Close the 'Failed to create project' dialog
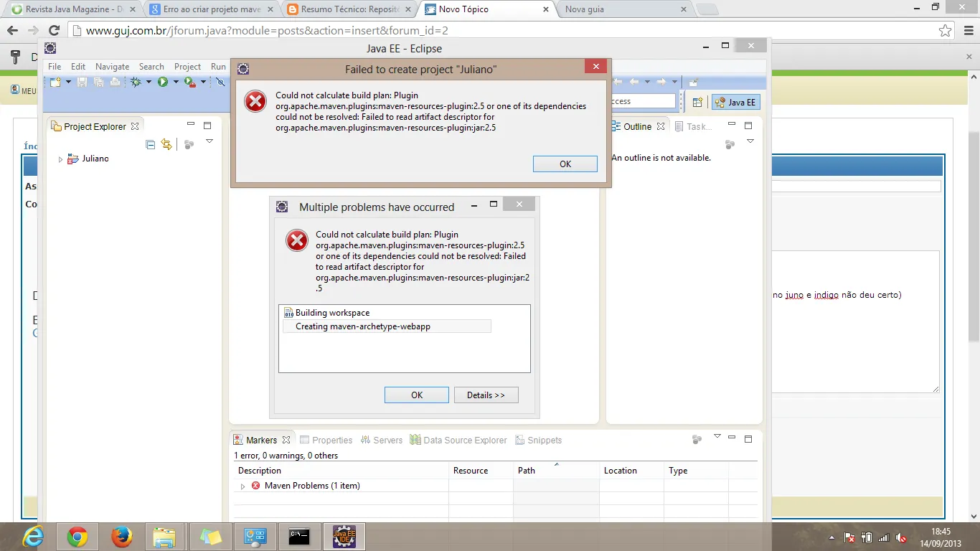The height and width of the screenshot is (551, 980). 595,67
